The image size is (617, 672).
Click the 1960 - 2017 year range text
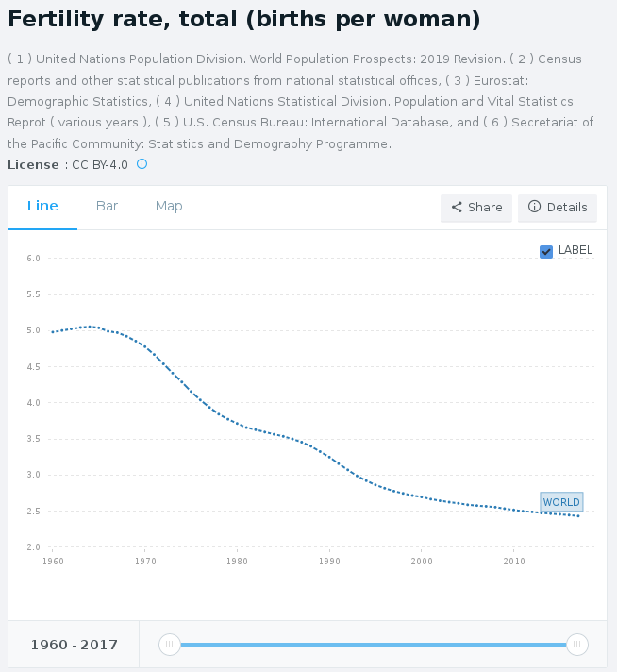[x=75, y=646]
